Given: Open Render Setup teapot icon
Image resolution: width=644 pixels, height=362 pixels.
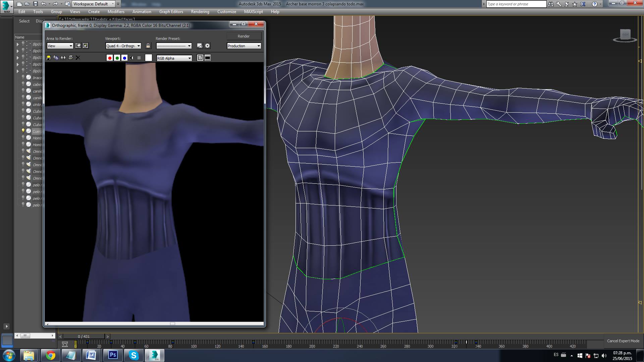Looking at the screenshot, I should (200, 46).
